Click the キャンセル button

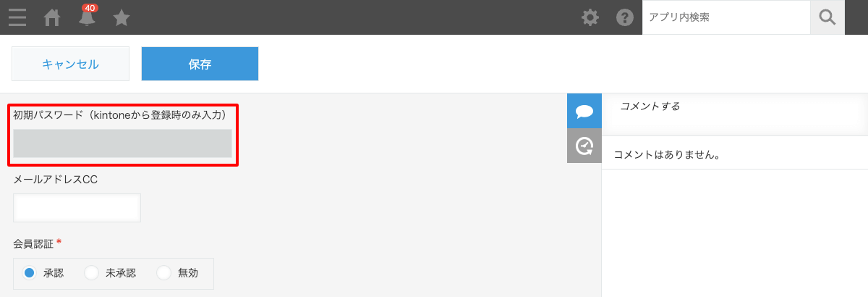click(70, 64)
